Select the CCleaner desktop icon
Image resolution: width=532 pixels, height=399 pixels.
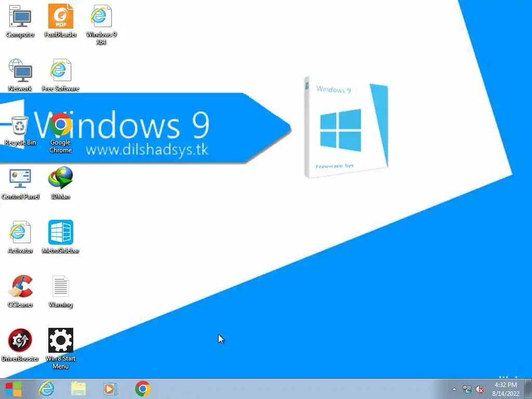(x=20, y=291)
